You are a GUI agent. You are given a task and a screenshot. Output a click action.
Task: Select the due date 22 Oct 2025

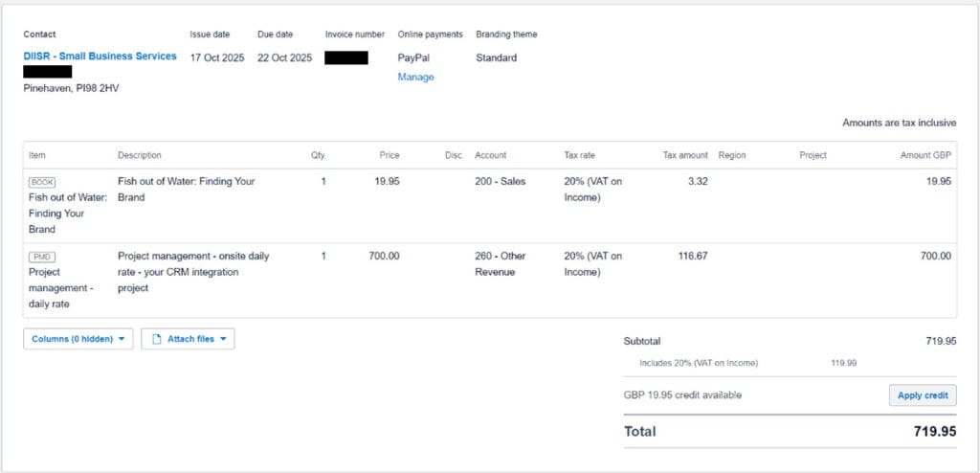[284, 57]
